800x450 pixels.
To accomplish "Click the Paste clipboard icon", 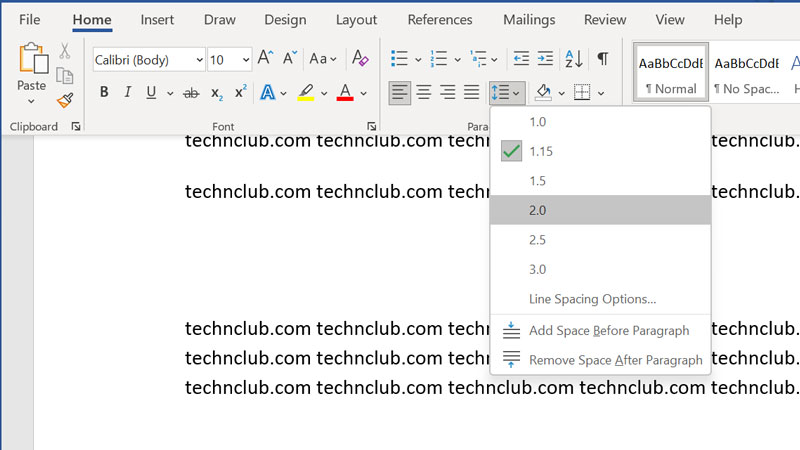I will pos(33,59).
